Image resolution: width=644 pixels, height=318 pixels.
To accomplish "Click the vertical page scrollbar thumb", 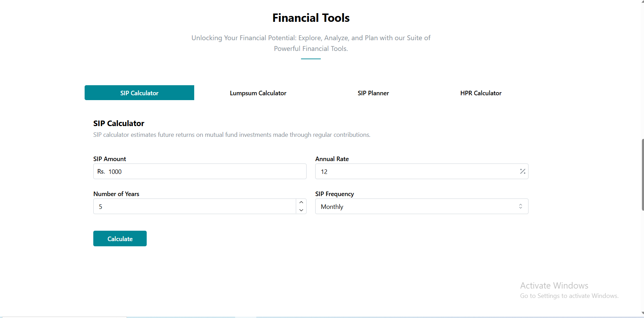I will (643, 175).
